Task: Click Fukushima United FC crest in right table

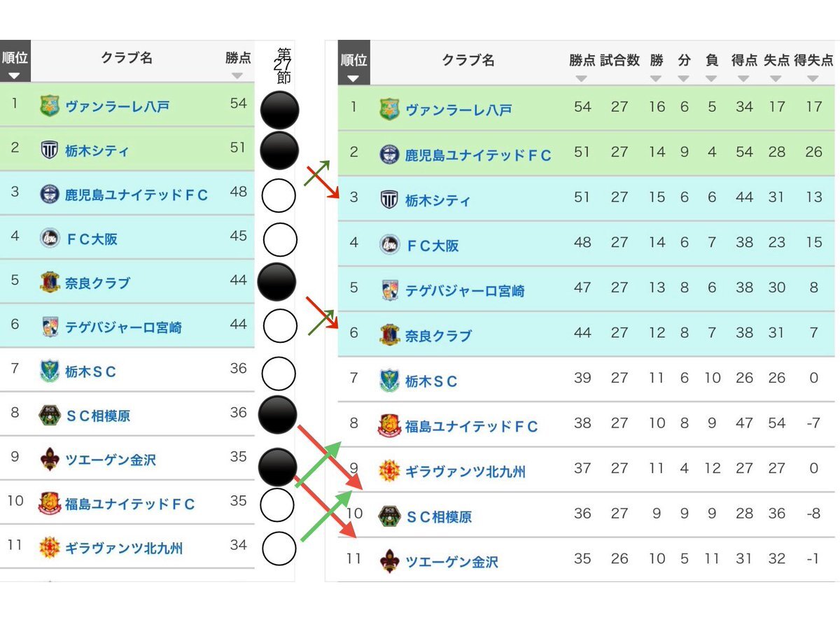Action: click(389, 425)
